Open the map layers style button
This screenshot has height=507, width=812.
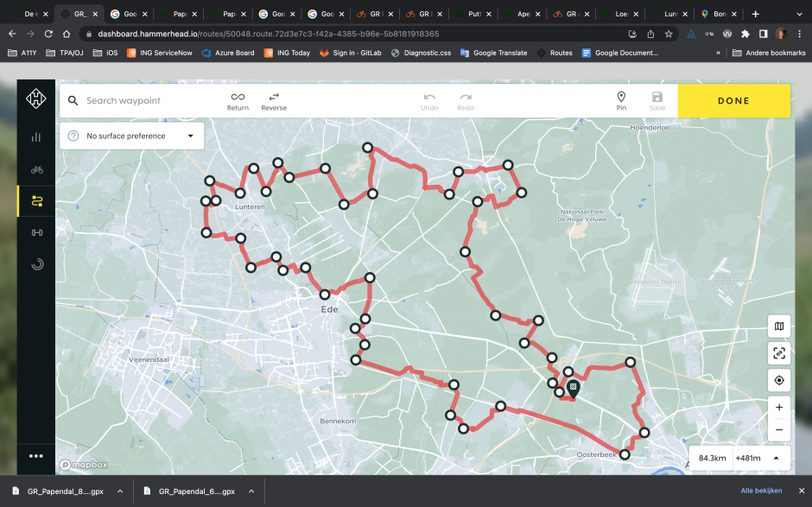[779, 326]
